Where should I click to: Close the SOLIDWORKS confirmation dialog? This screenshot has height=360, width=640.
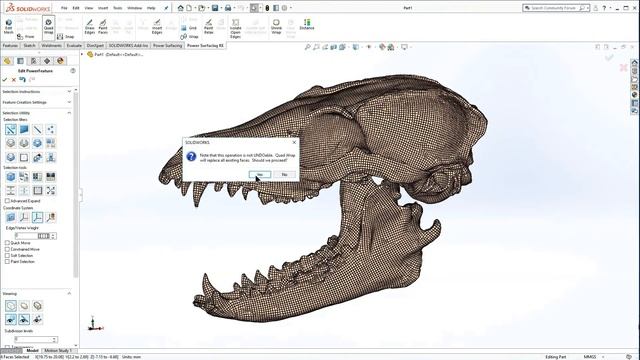coord(294,142)
